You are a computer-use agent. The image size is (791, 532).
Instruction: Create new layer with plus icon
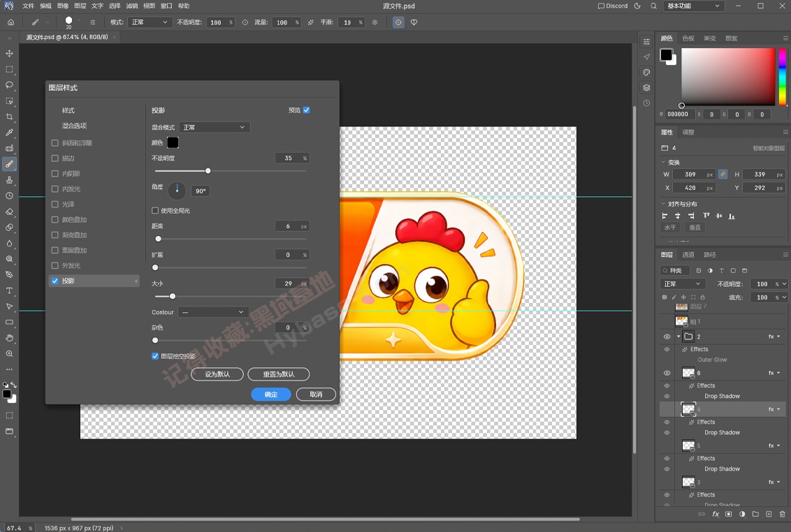point(769,514)
